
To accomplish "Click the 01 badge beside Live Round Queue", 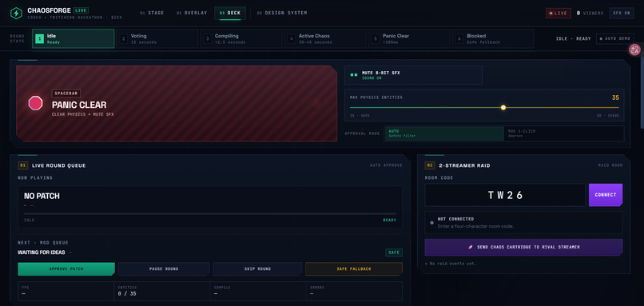I will 22,165.
